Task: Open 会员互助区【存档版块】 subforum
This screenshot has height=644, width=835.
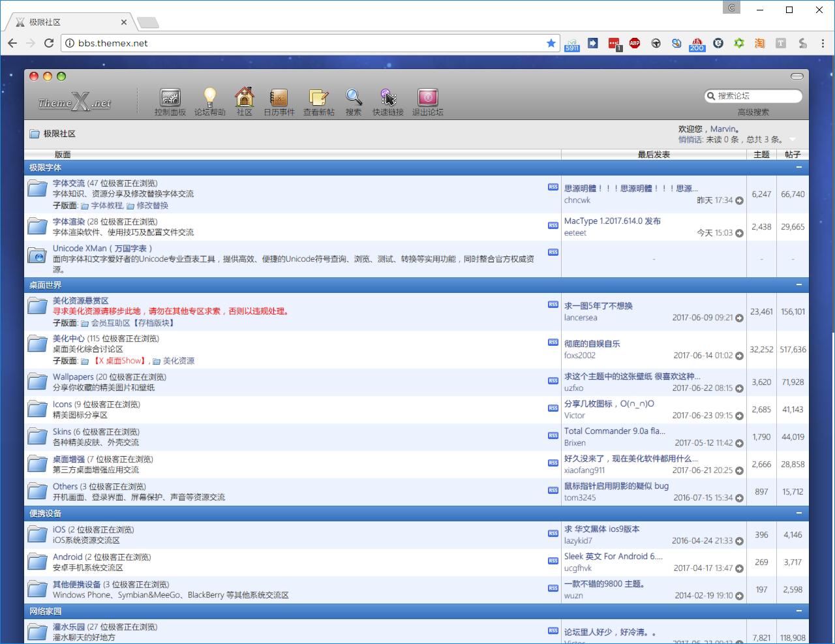Action: (x=132, y=323)
